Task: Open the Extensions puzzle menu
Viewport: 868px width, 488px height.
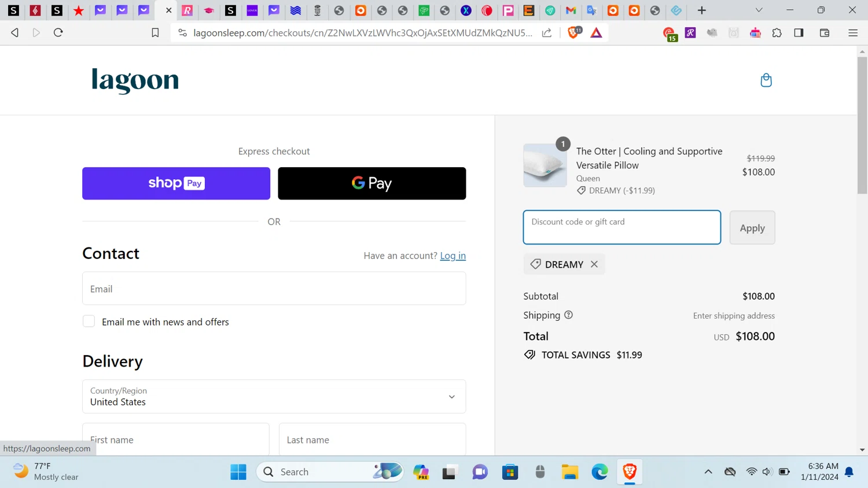Action: tap(777, 33)
